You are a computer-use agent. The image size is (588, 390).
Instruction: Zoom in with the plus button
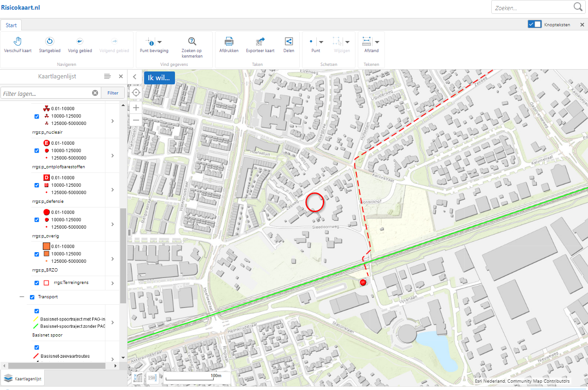[x=136, y=107]
